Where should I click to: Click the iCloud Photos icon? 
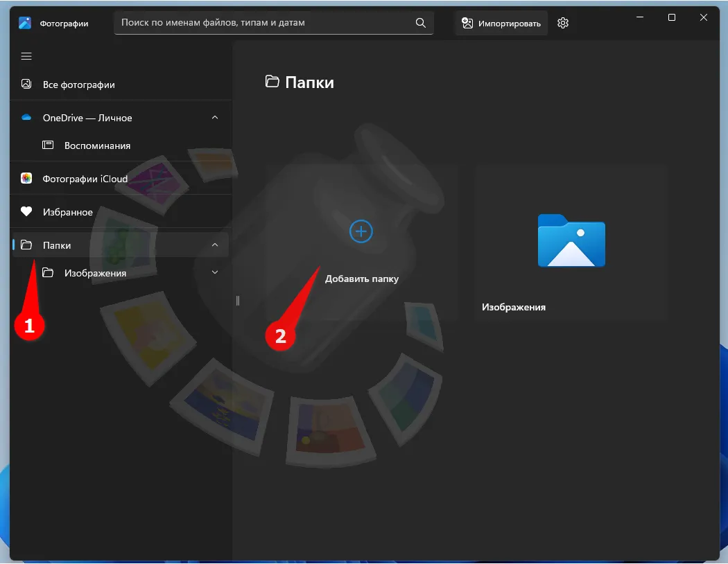(x=26, y=179)
